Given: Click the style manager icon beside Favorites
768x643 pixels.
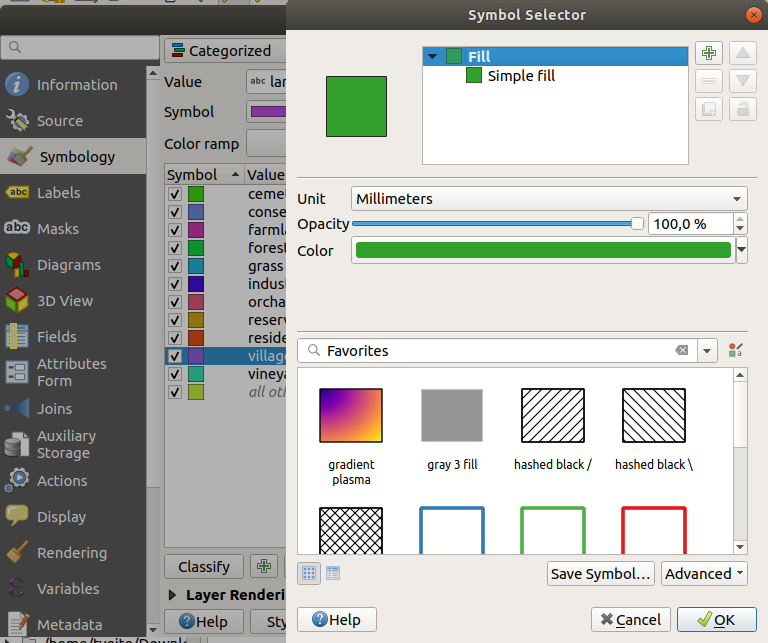Looking at the screenshot, I should pos(736,350).
